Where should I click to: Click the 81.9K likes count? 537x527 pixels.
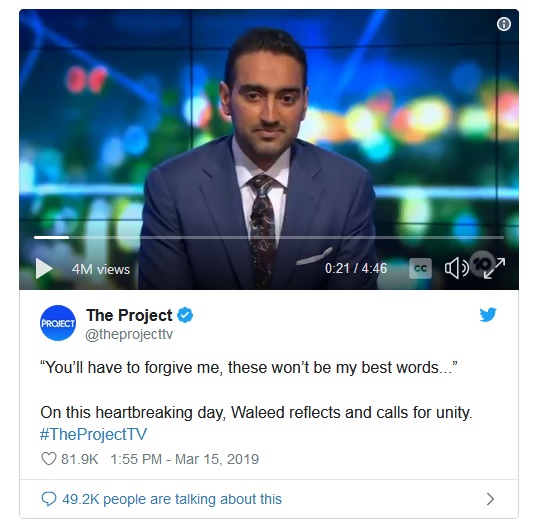pos(79,459)
